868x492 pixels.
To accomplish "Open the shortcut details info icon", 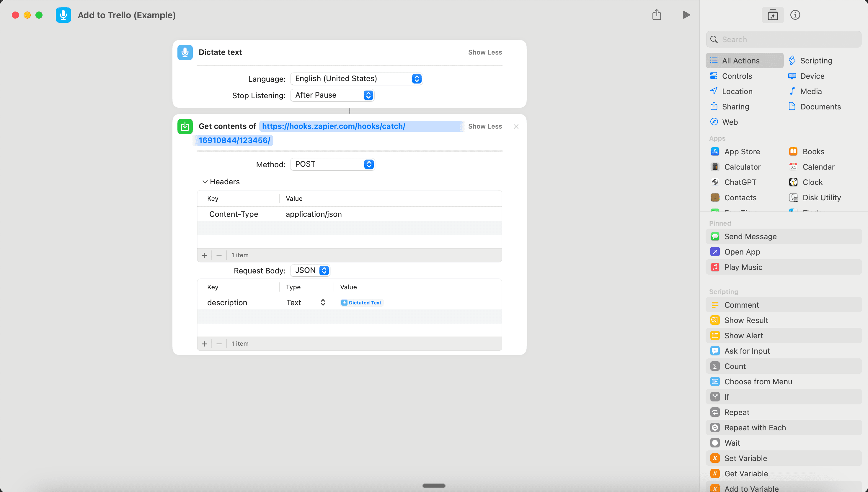I will (795, 15).
